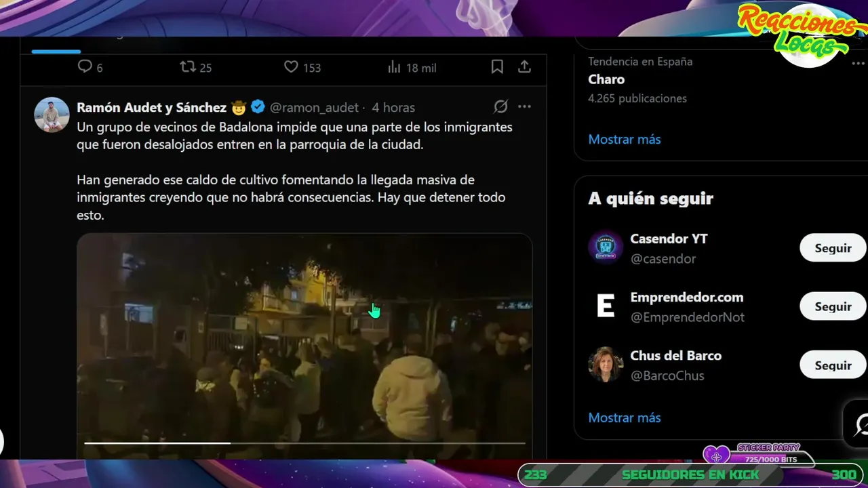868x488 pixels.
Task: Click the @EmprendedorNot handle
Action: pos(688,317)
